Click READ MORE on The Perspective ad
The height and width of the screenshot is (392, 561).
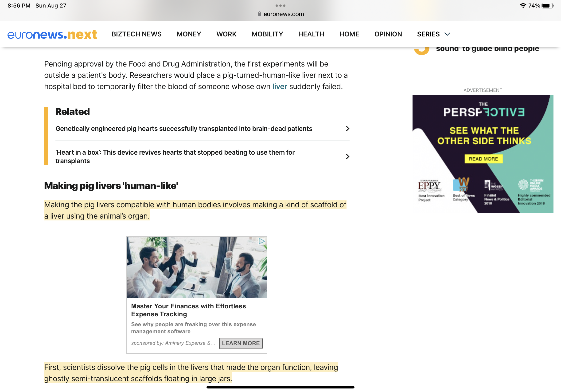tap(483, 159)
